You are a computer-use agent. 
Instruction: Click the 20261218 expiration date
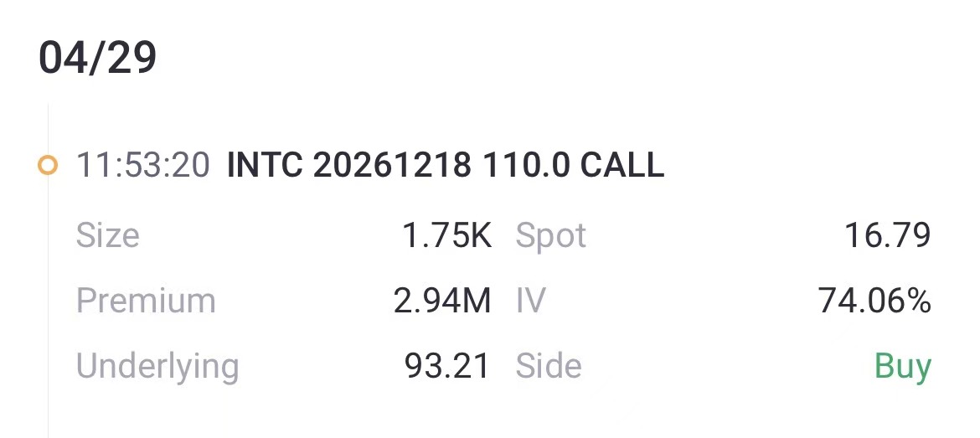pyautogui.click(x=393, y=166)
